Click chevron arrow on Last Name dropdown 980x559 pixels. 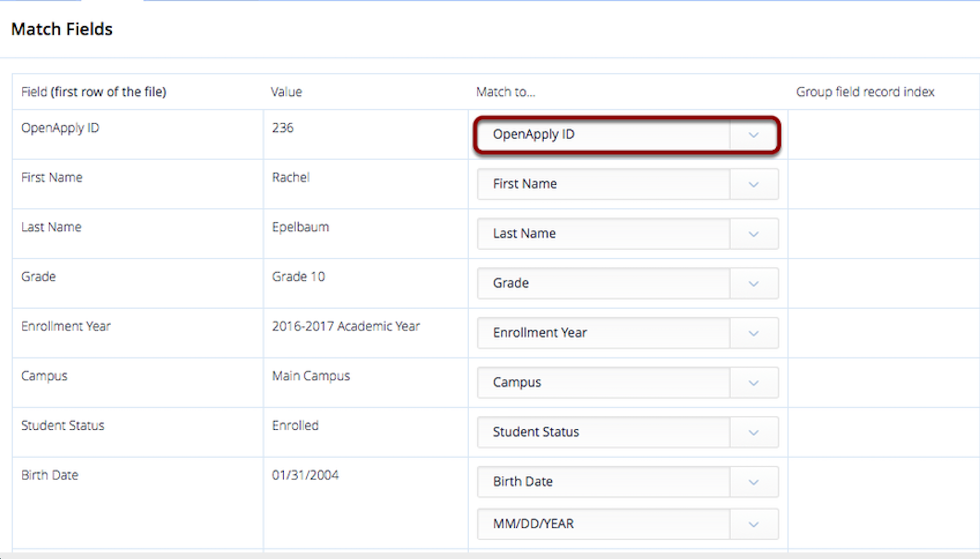click(x=753, y=234)
